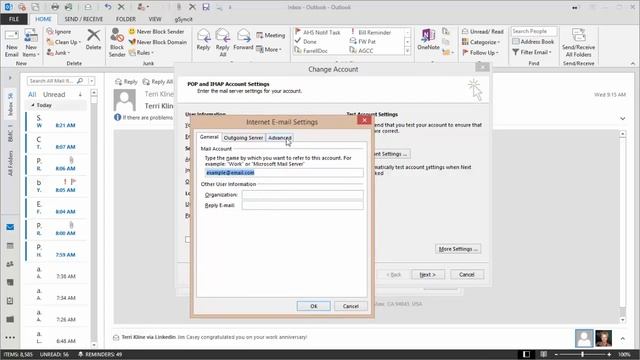Click the mail account name field
Image resolution: width=640 pixels, height=360 pixels.
(x=284, y=173)
